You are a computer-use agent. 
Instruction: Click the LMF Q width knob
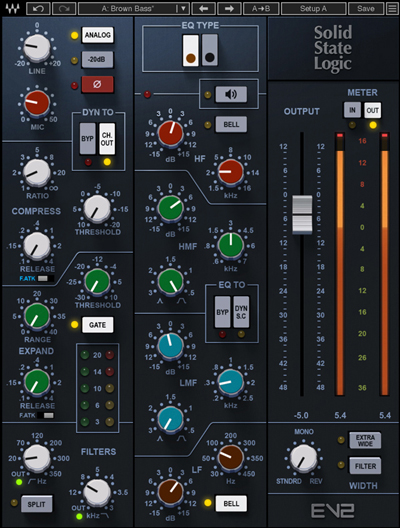tap(170, 419)
